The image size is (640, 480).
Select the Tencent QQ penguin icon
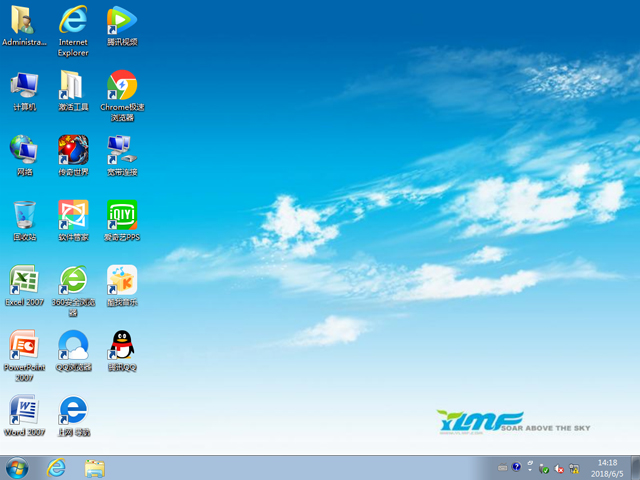[122, 346]
